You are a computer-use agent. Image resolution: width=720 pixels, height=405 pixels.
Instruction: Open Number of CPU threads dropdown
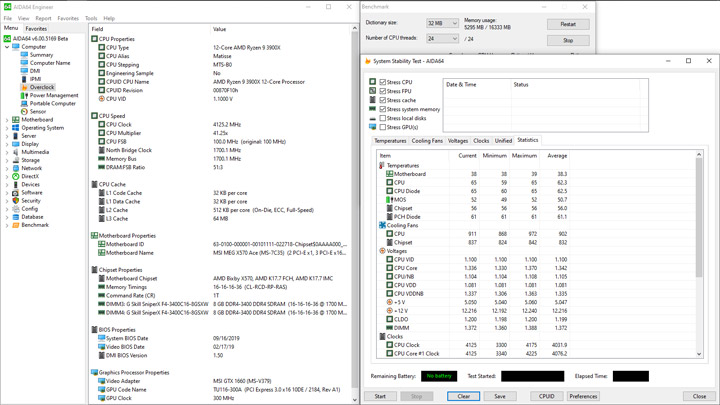click(x=442, y=39)
